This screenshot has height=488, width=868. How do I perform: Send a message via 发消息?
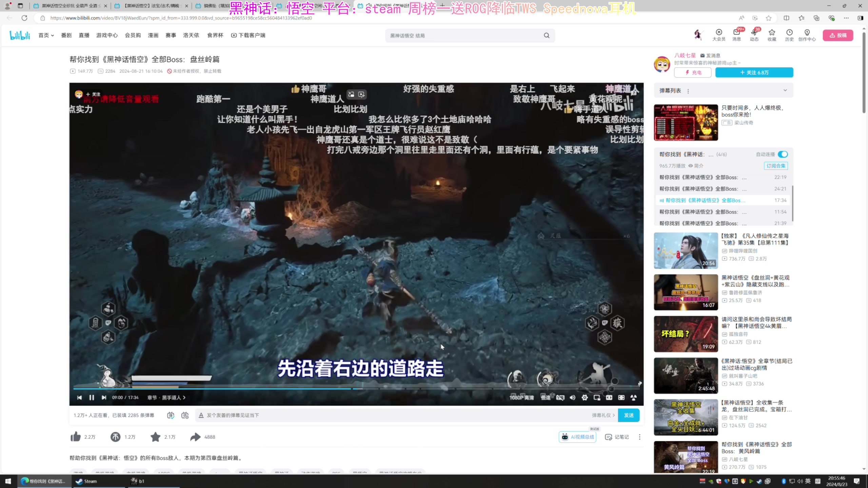click(x=710, y=56)
